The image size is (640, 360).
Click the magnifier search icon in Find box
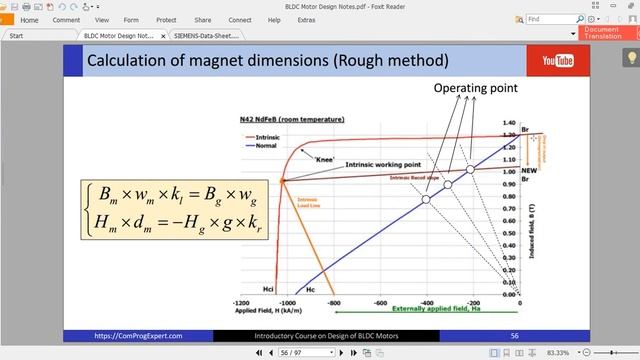580,19
